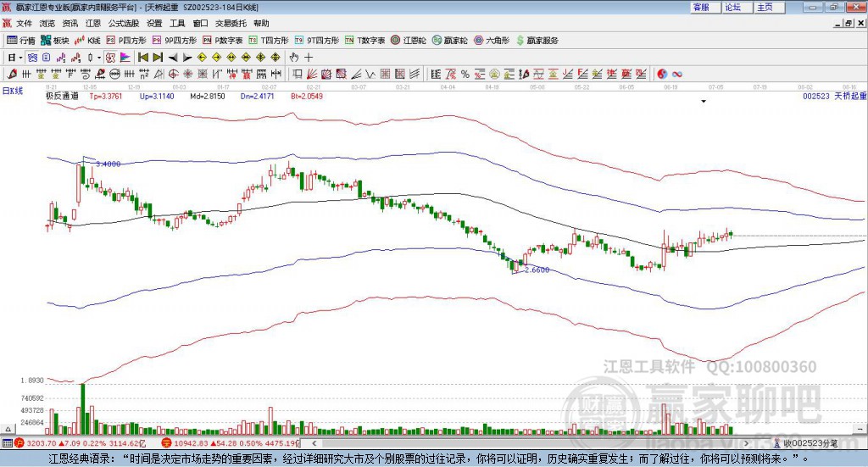This screenshot has width=868, height=467.
Task: Select the ruler triangle angle tool
Action: [159, 74]
